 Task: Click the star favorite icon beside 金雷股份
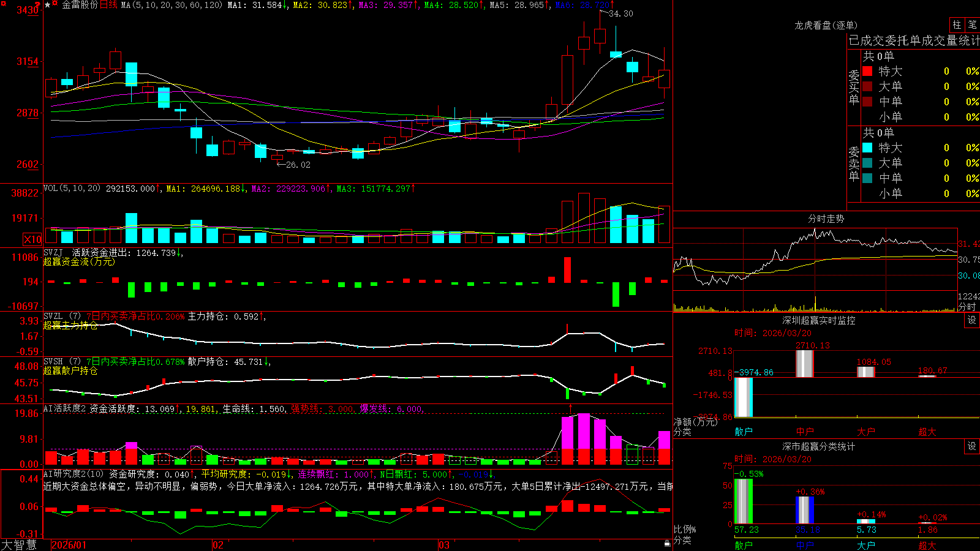point(48,4)
